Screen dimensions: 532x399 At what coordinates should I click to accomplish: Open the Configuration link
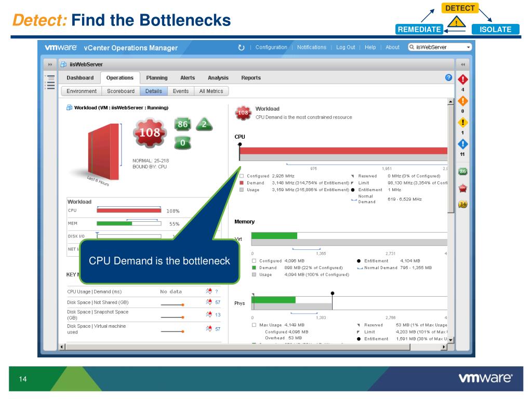tap(271, 47)
